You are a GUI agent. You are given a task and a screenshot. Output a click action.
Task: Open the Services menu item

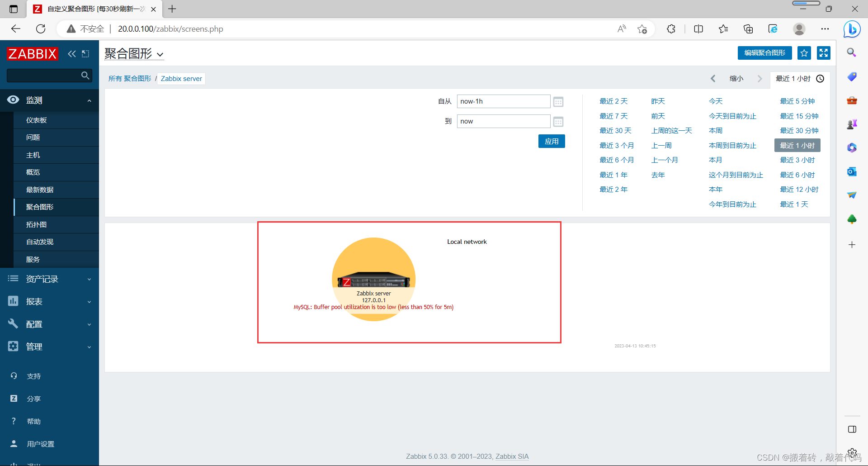56,259
